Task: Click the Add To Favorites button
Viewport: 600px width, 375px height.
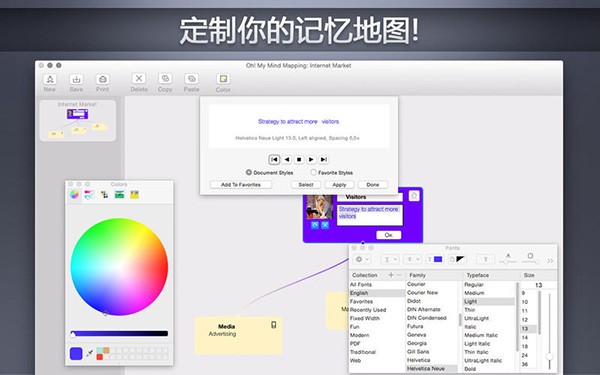Action: [x=241, y=185]
